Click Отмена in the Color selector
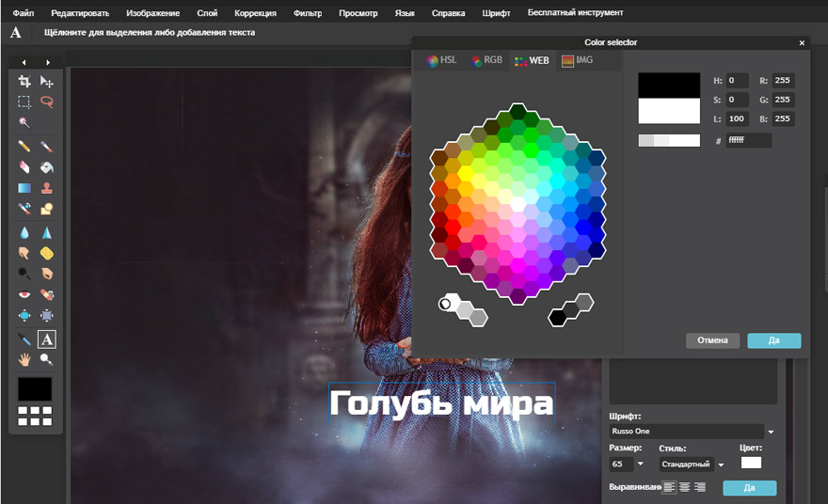This screenshot has width=828, height=504. pyautogui.click(x=712, y=340)
